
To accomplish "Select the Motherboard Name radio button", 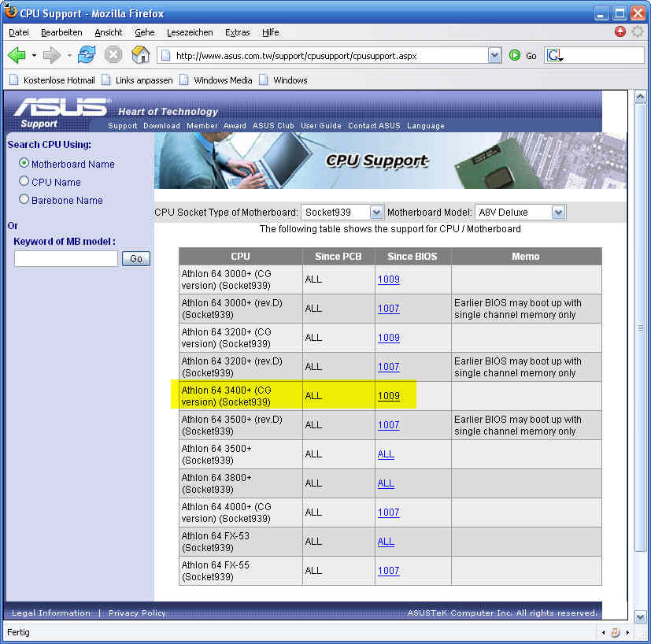I will coord(24,163).
